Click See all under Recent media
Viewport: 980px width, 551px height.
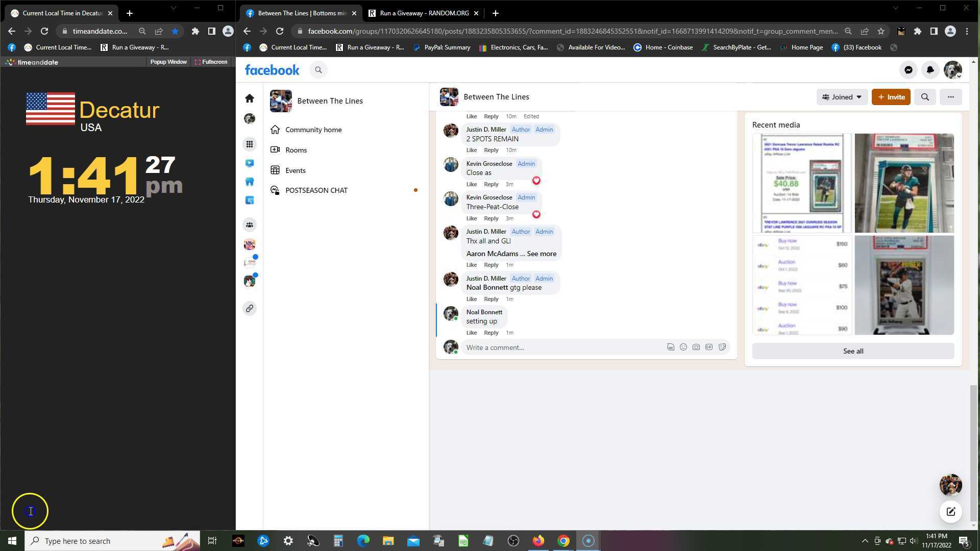852,351
